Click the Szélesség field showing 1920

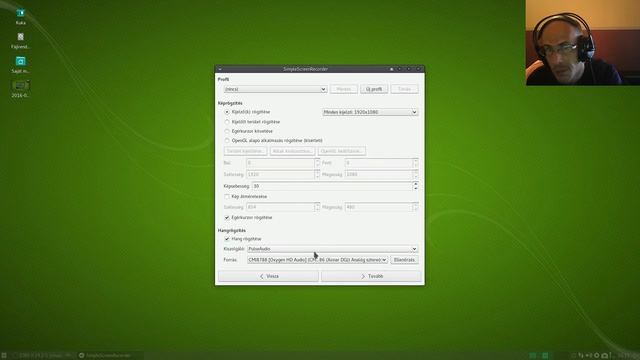tap(280, 174)
